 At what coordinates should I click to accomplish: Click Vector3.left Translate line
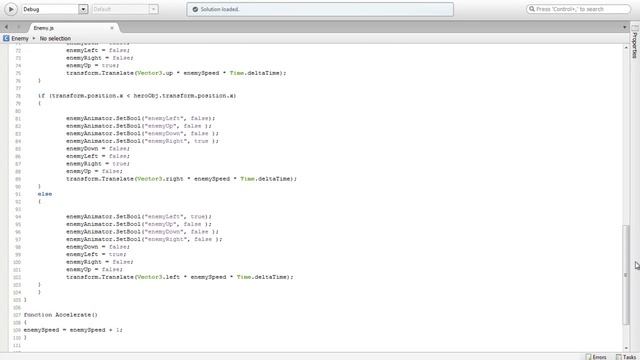pos(180,277)
